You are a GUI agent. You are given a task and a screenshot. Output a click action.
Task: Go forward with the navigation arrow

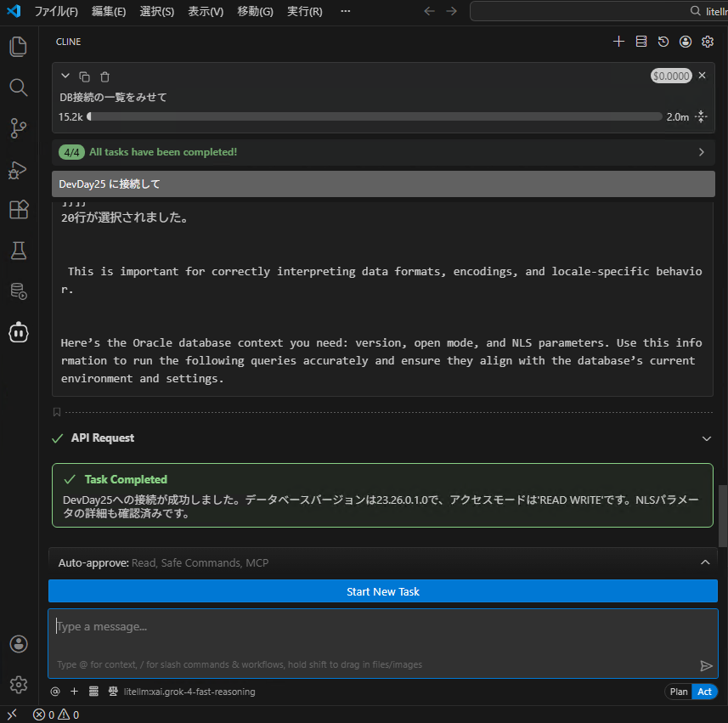point(451,11)
